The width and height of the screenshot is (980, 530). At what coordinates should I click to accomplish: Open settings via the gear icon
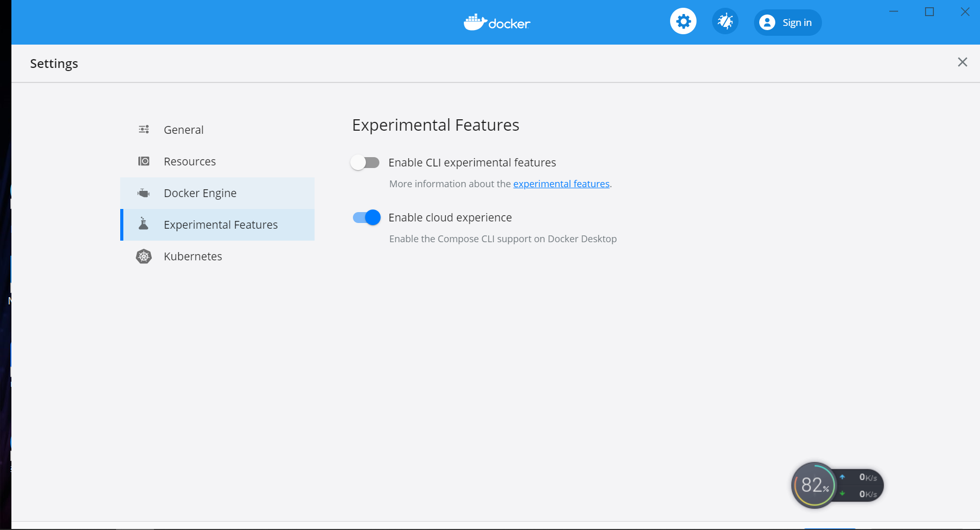coord(683,22)
